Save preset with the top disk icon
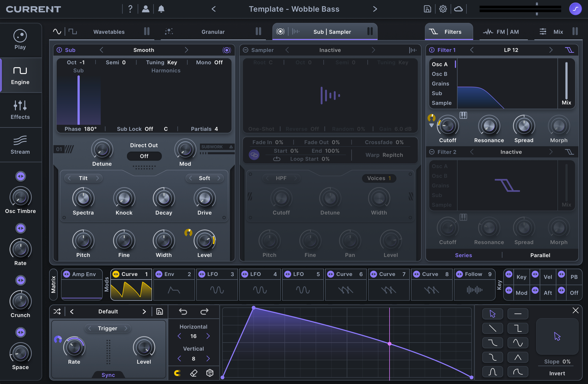588x384 pixels. (427, 9)
